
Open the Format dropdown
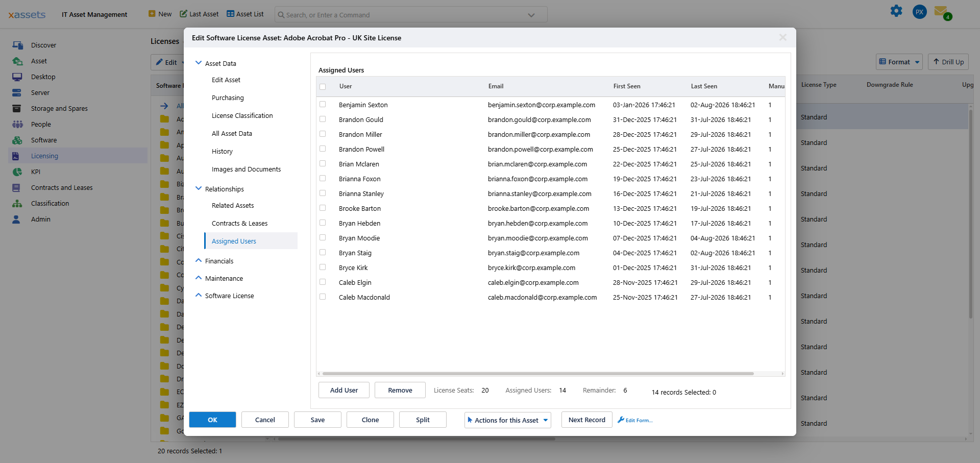pyautogui.click(x=899, y=62)
